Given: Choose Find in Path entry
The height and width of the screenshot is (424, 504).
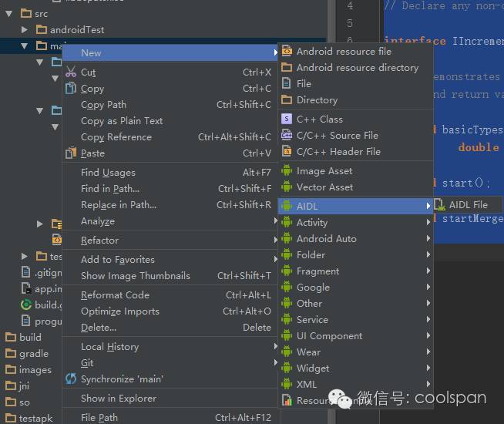Looking at the screenshot, I should [x=170, y=188].
